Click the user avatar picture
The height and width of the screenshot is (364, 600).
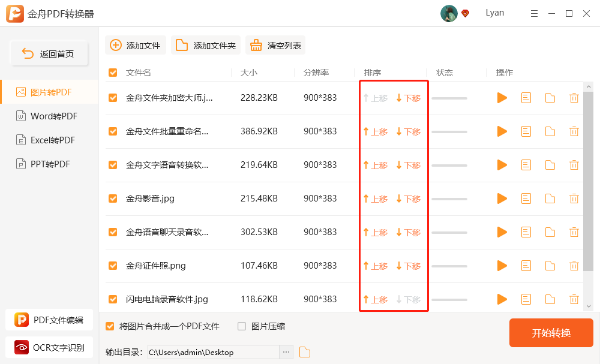point(449,13)
